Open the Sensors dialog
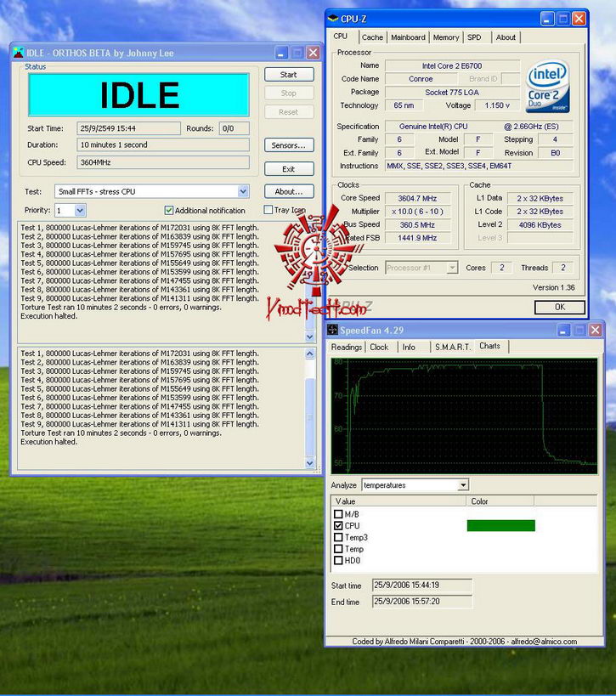Screen dimensions: 616x696 pos(289,145)
